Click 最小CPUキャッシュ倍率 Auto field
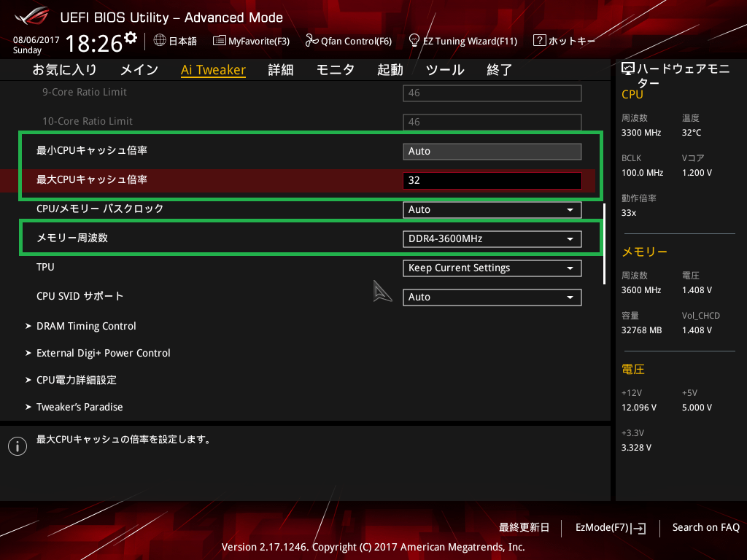This screenshot has height=560, width=747. click(492, 152)
